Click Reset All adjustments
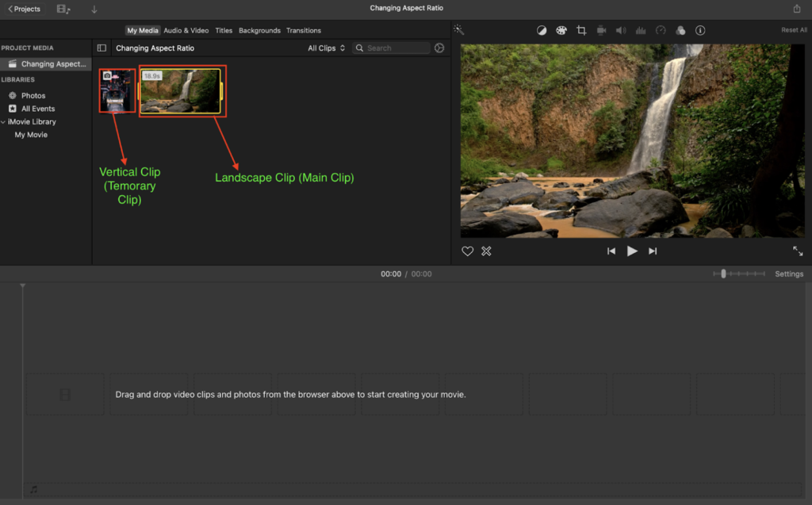The height and width of the screenshot is (505, 812). point(794,30)
